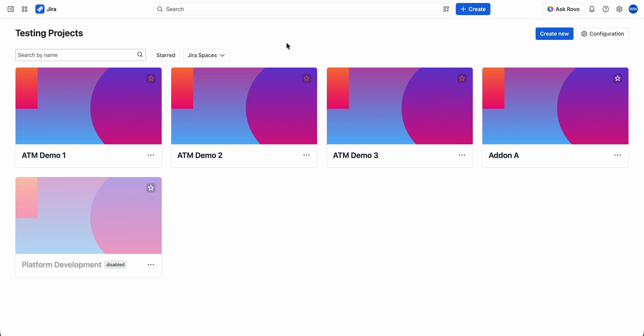This screenshot has width=644, height=336.
Task: Open the Configuration page
Action: [602, 34]
